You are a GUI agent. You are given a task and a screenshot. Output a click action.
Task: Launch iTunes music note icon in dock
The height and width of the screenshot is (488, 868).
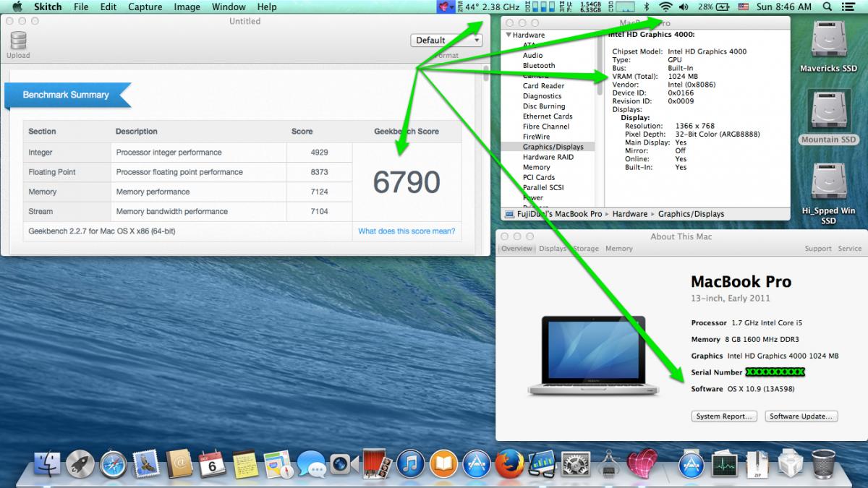[410, 463]
